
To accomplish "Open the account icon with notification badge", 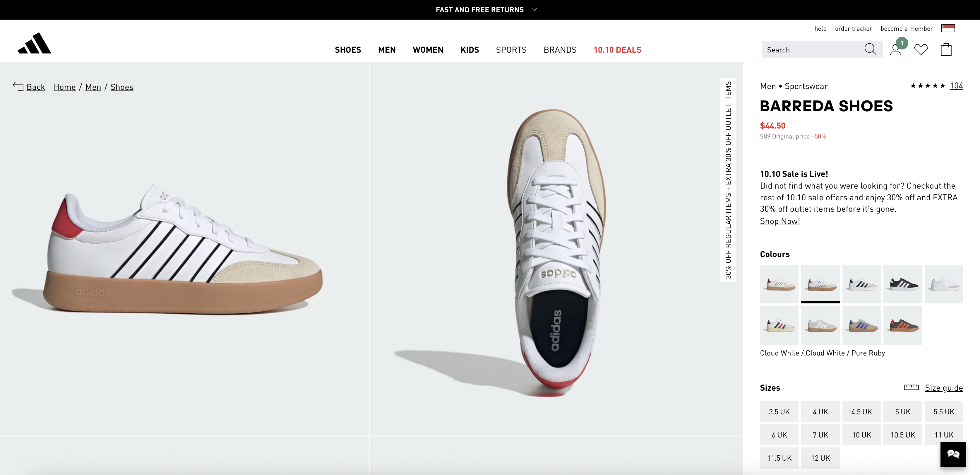I will [895, 49].
